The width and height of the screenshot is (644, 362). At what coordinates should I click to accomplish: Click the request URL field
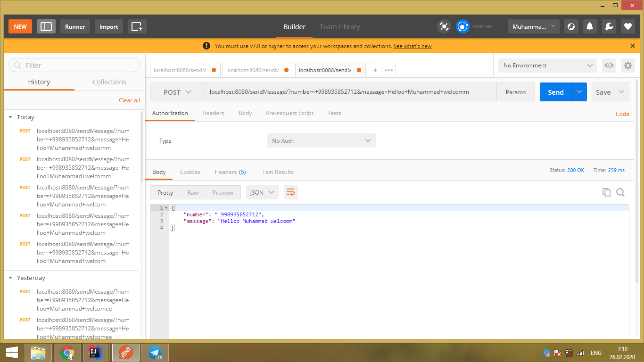click(350, 92)
